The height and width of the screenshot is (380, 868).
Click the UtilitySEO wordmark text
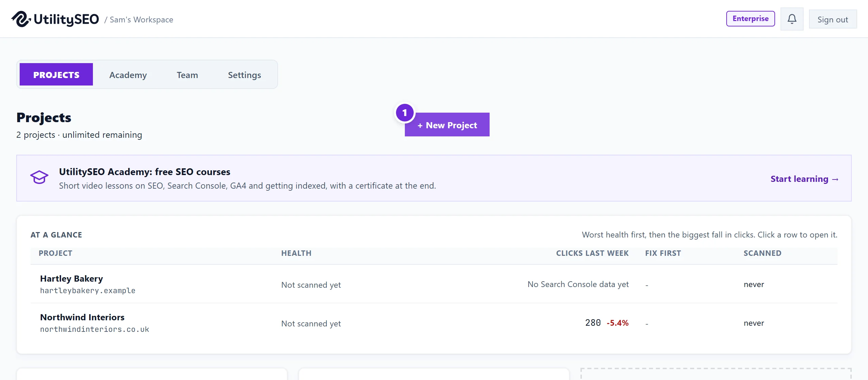coord(66,19)
